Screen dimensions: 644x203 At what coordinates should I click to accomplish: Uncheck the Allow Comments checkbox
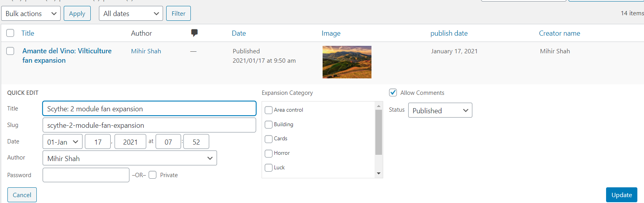tap(393, 92)
